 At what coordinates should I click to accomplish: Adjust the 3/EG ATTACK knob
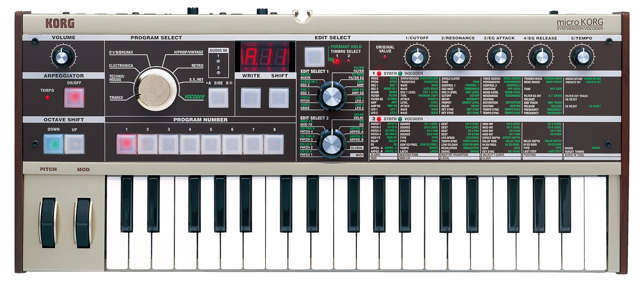coord(500,57)
